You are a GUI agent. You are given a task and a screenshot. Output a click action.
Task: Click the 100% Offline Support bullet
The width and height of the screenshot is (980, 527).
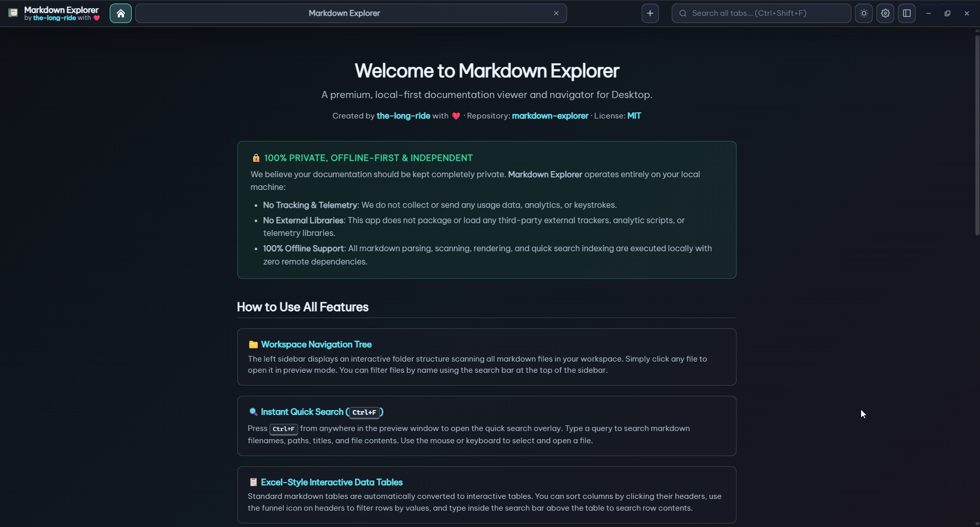tap(487, 255)
